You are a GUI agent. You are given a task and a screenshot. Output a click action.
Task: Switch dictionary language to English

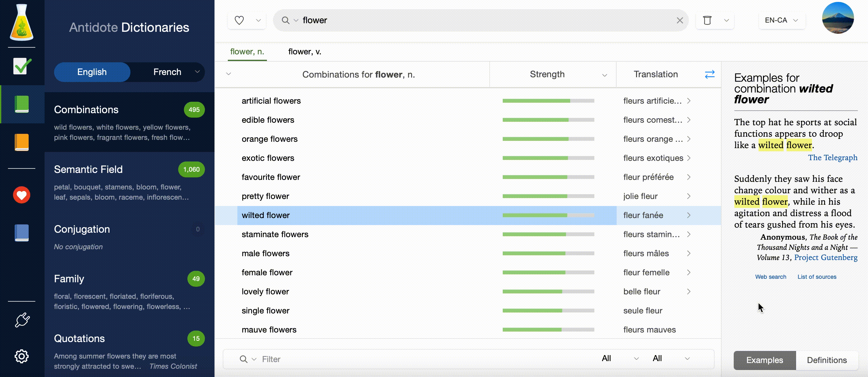pyautogui.click(x=92, y=72)
